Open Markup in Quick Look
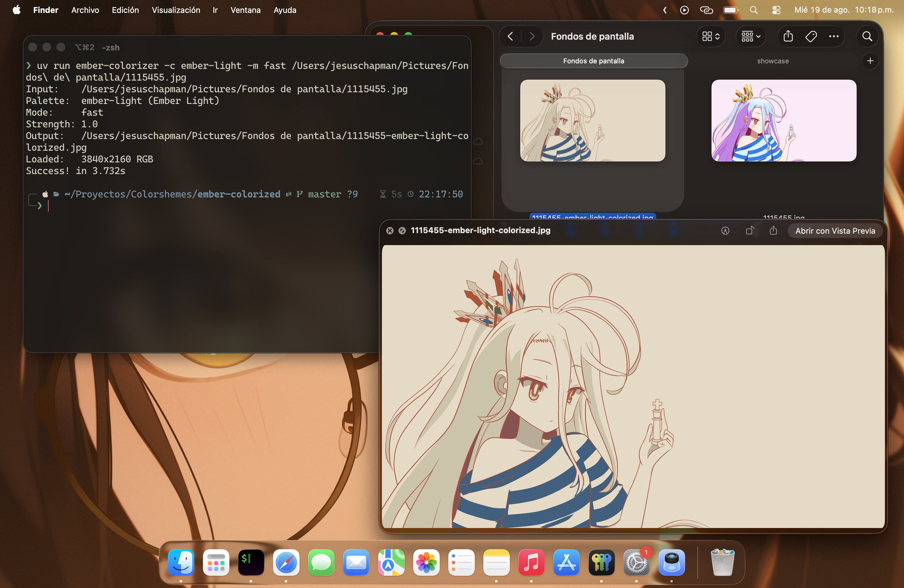 pyautogui.click(x=725, y=231)
